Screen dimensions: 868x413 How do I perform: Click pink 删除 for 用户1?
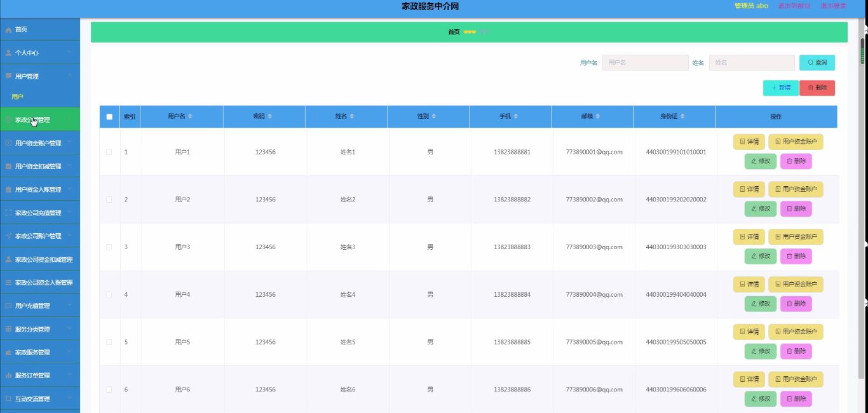coord(796,161)
